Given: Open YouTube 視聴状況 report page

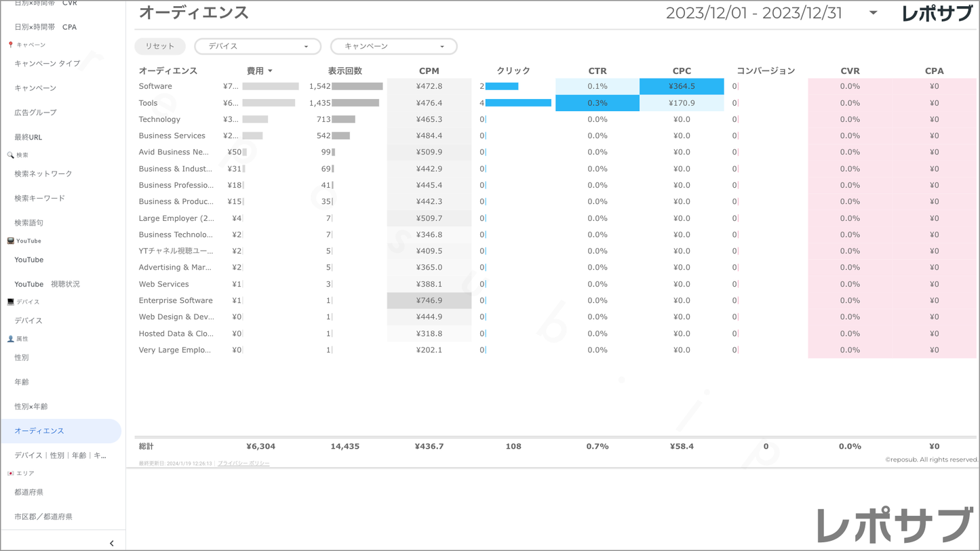Looking at the screenshot, I should point(47,284).
